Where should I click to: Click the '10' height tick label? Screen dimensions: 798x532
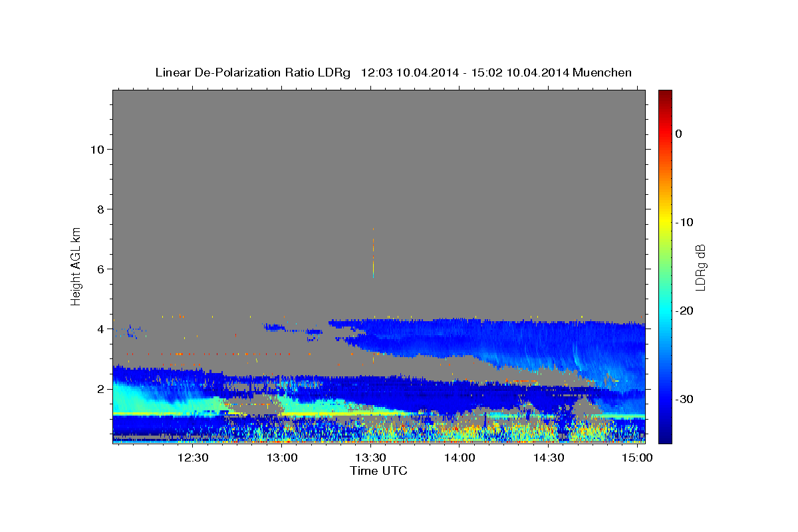point(96,149)
